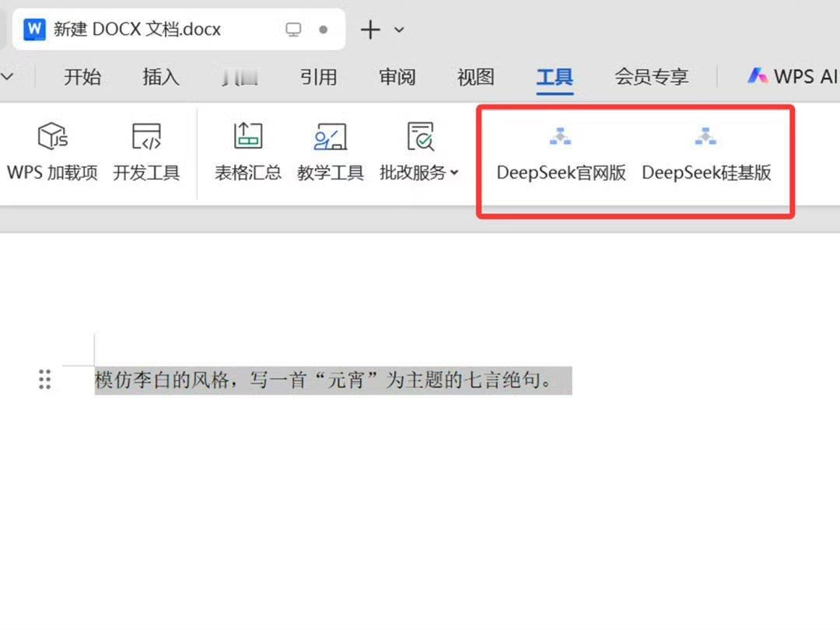Expand the new-tab options chevron
The image size is (840, 630).
coord(399,30)
